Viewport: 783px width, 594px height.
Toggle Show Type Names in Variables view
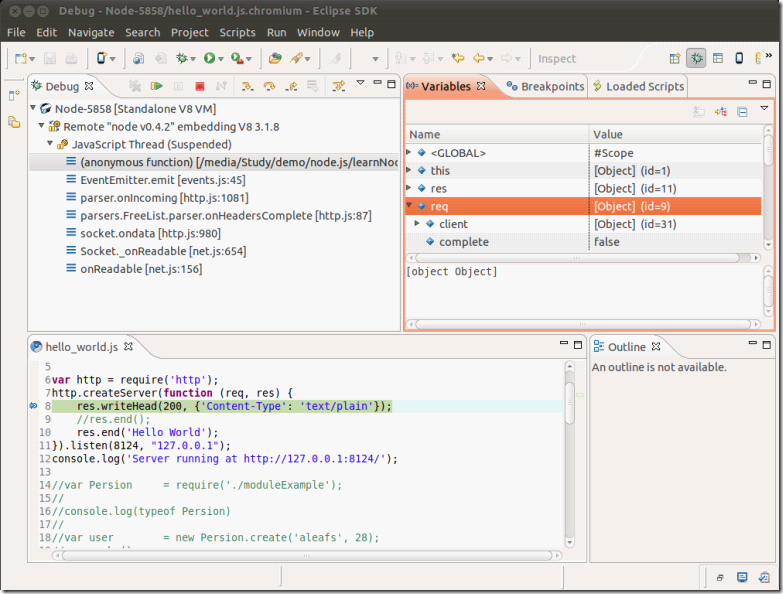pos(699,111)
